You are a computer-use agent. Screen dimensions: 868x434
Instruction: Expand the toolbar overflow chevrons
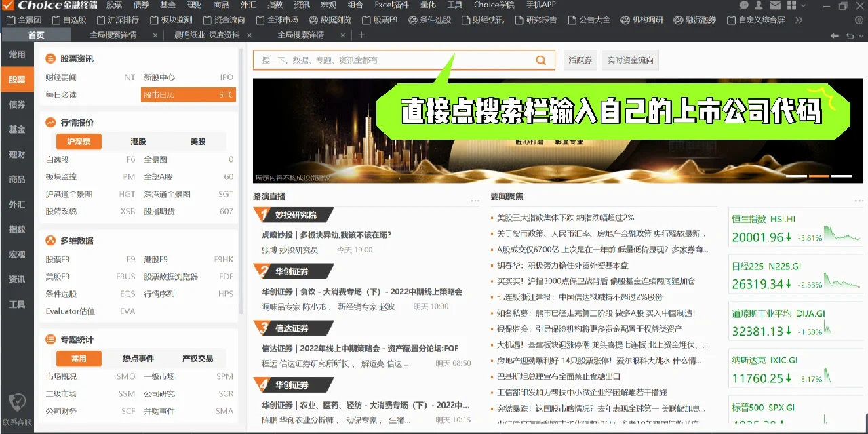[798, 20]
